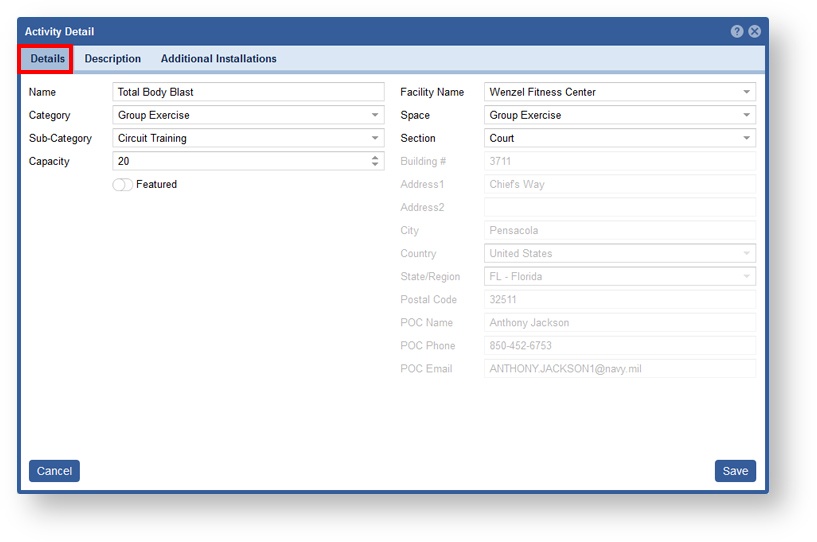The height and width of the screenshot is (542, 817).
Task: Close the Activity Detail dialog
Action: pyautogui.click(x=754, y=32)
